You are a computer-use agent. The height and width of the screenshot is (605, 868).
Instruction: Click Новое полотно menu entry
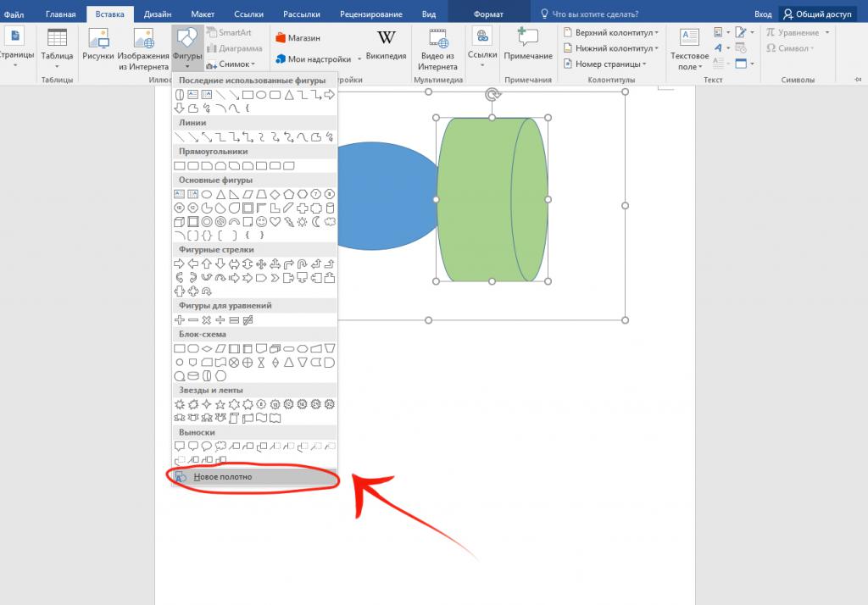[x=223, y=477]
